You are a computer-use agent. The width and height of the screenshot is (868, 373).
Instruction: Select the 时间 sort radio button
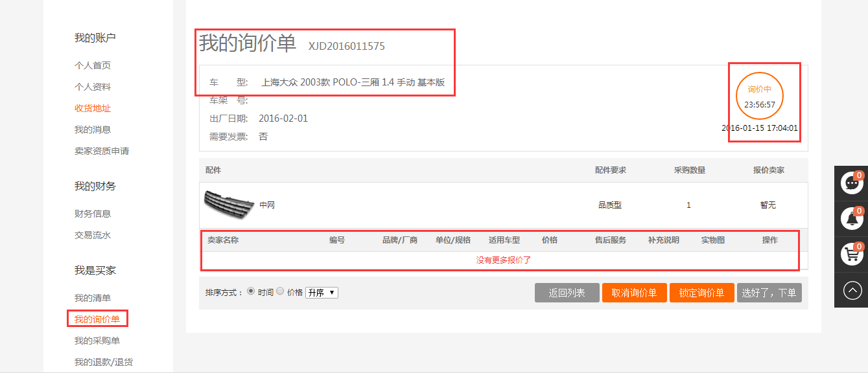tap(251, 292)
